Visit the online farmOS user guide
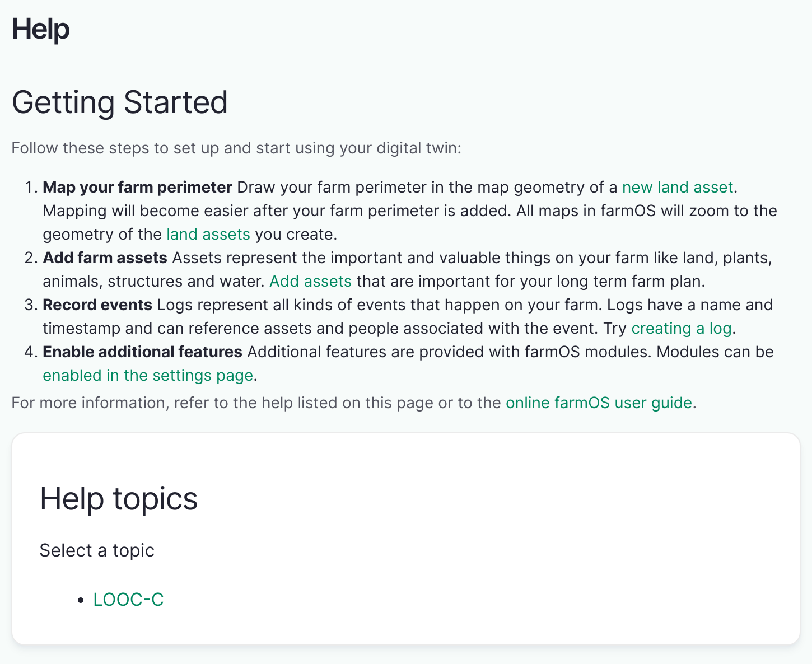The height and width of the screenshot is (664, 812). 599,403
